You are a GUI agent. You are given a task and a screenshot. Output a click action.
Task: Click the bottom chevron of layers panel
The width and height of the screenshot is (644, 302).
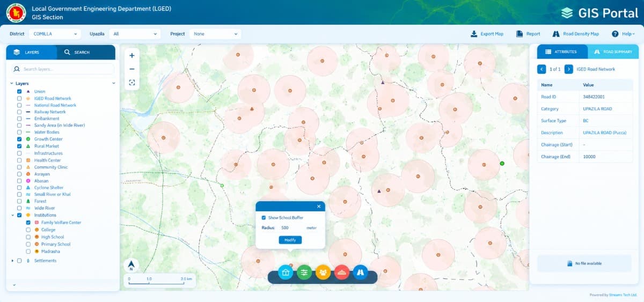coord(14,285)
